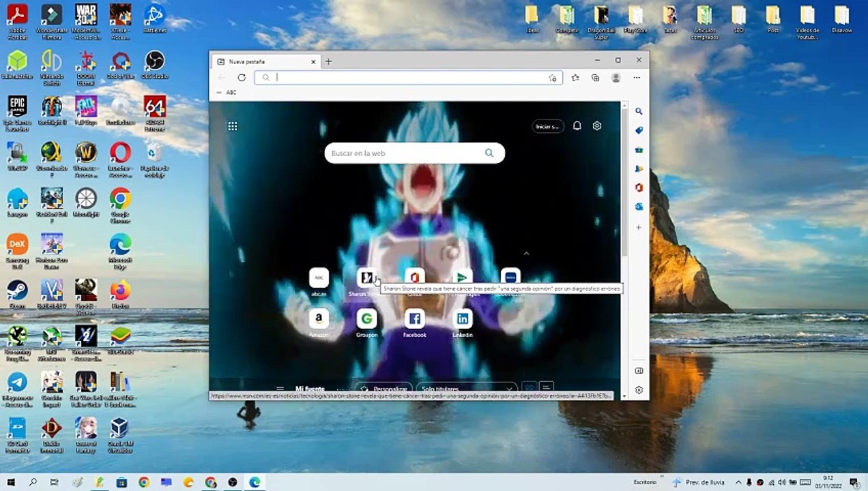Open Oracle VM VirtualBox desktop shortcut
The image size is (868, 491).
(120, 434)
